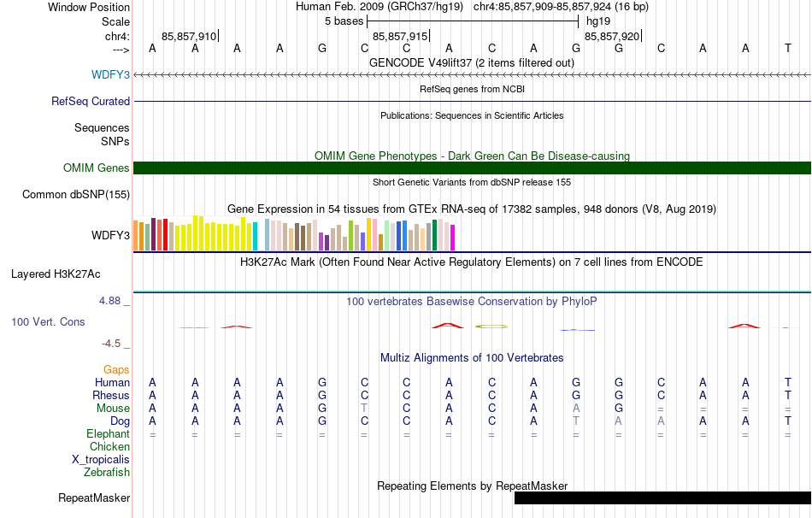Click the Common dbSNP(155) track label
Image resolution: width=812 pixels, height=518 pixels.
(x=76, y=194)
